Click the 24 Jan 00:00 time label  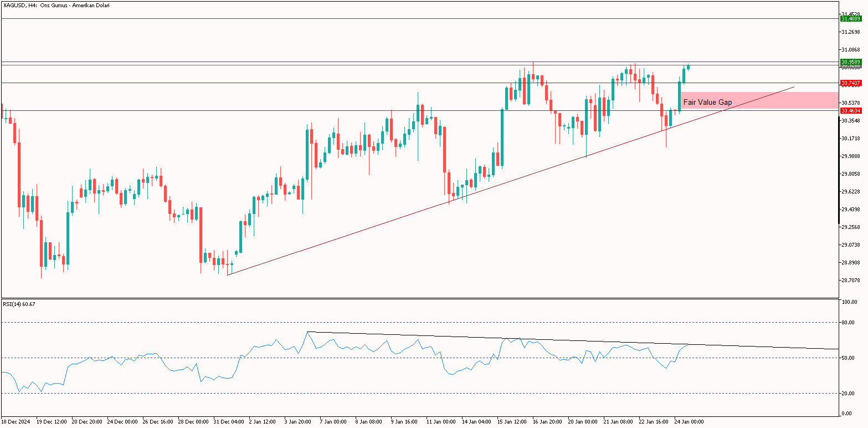coord(690,421)
